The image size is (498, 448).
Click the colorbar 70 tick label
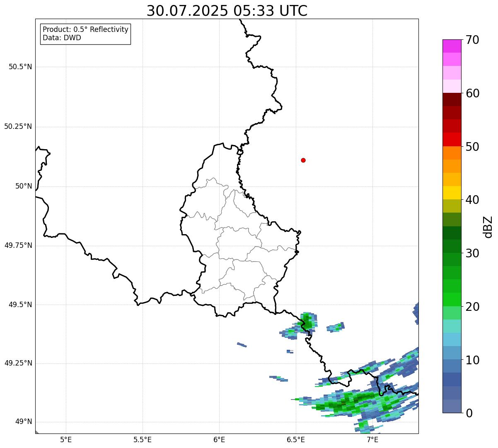pyautogui.click(x=472, y=40)
